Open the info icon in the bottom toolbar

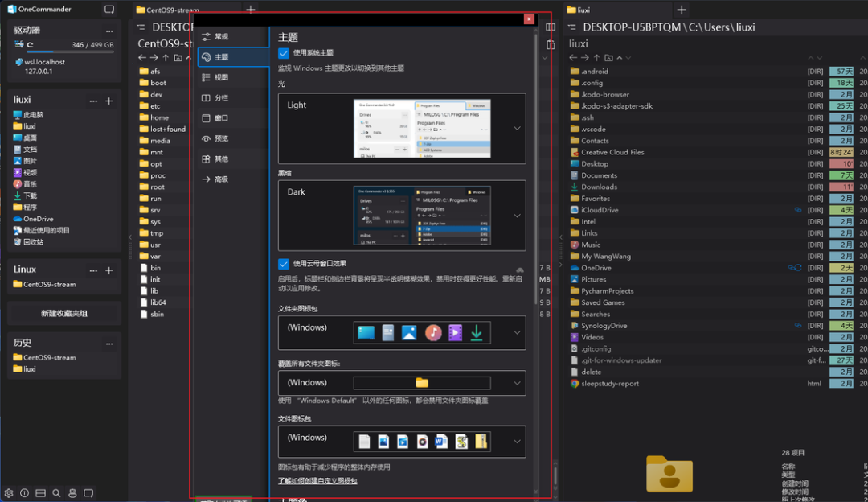pyautogui.click(x=24, y=493)
